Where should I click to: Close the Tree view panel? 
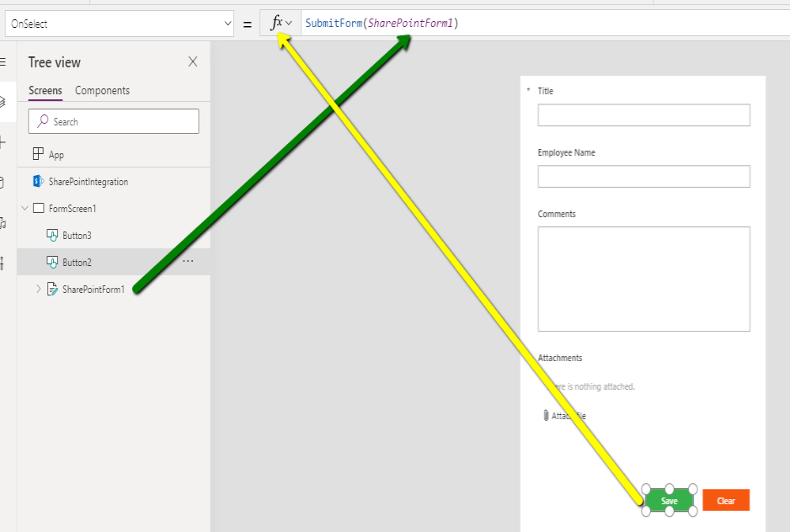click(193, 62)
